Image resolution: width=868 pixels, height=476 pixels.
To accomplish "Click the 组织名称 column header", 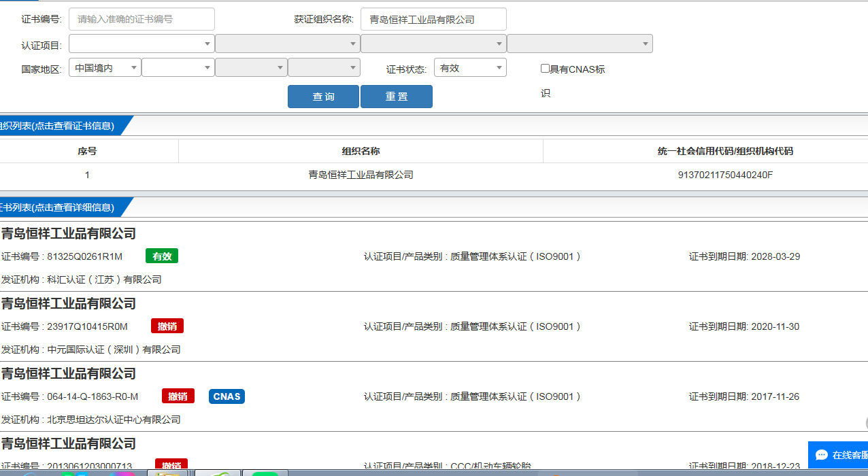I will click(x=361, y=151).
